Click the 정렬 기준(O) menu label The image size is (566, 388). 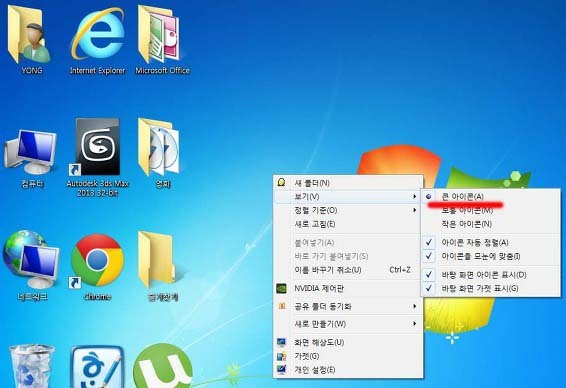click(316, 210)
